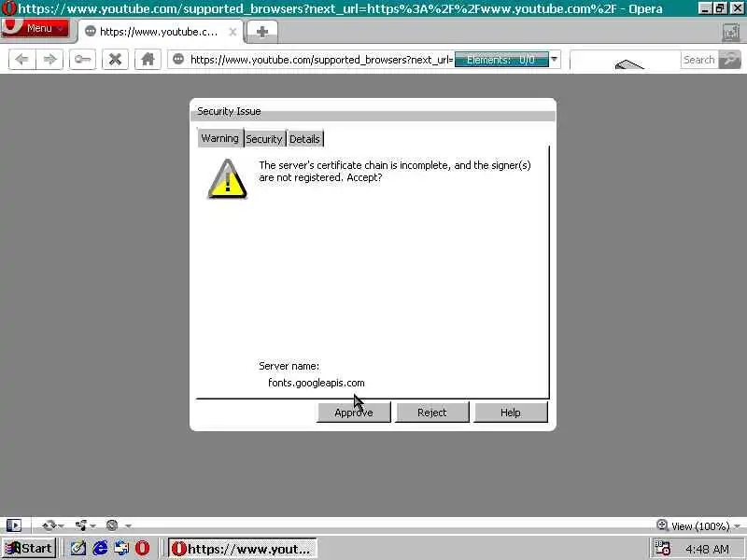
Task: Click the Elements loading progress indicator
Action: click(501, 60)
